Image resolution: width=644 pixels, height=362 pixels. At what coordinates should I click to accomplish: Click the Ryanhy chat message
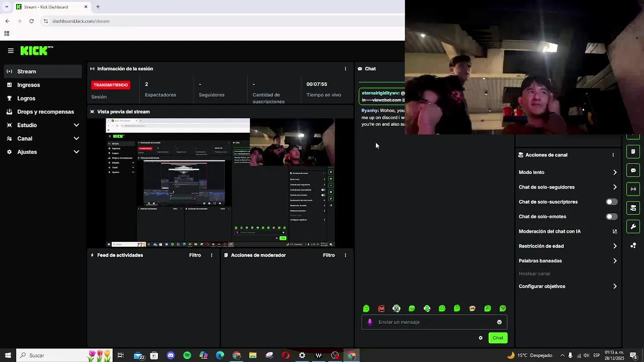point(383,117)
